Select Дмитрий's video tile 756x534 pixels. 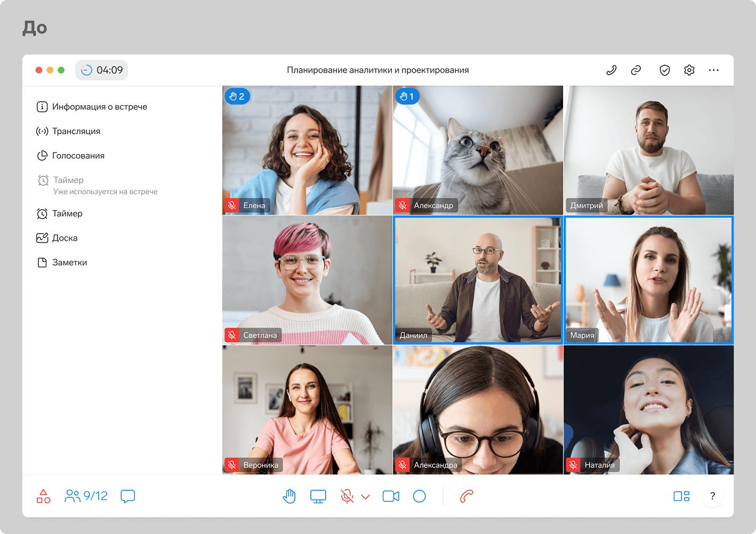(x=648, y=150)
